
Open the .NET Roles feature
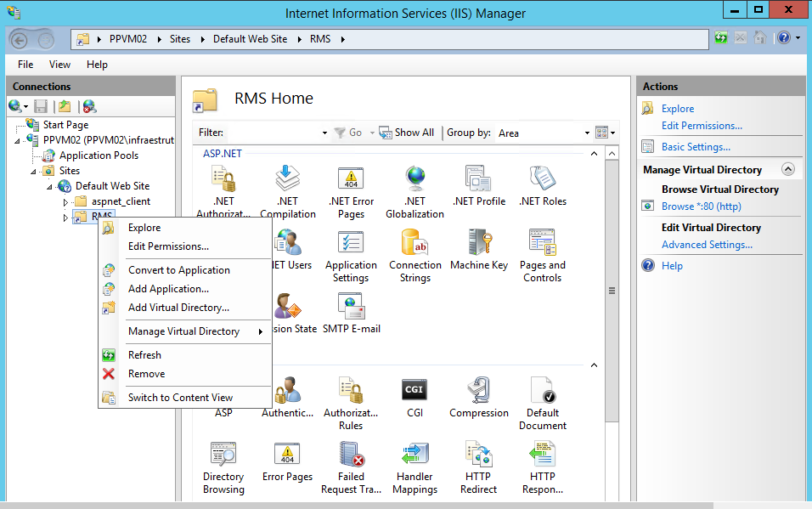(542, 185)
